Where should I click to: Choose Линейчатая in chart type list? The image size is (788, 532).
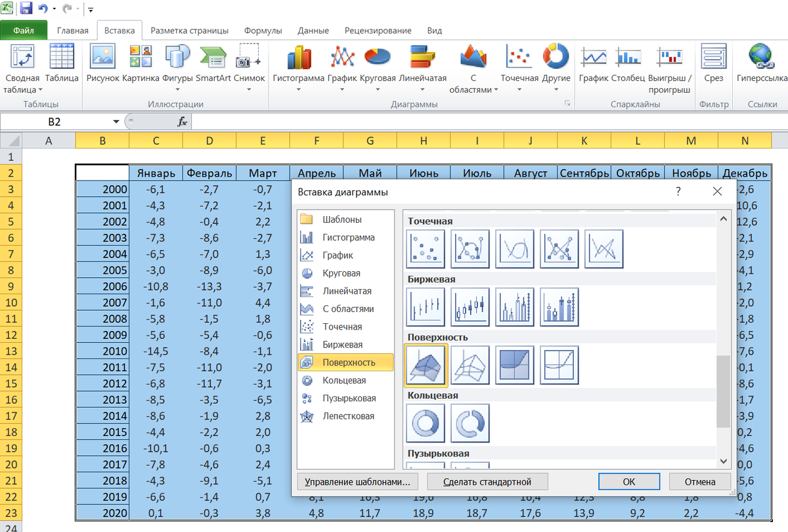click(x=345, y=290)
